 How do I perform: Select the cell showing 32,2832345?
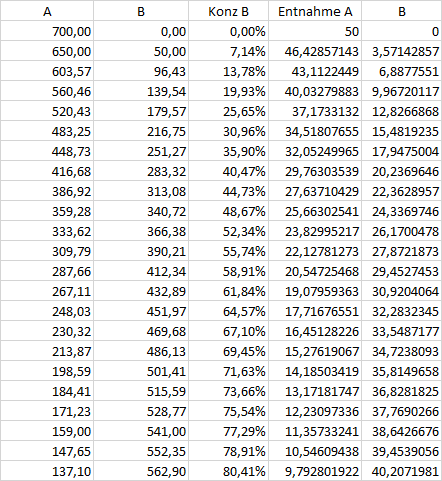click(x=402, y=311)
